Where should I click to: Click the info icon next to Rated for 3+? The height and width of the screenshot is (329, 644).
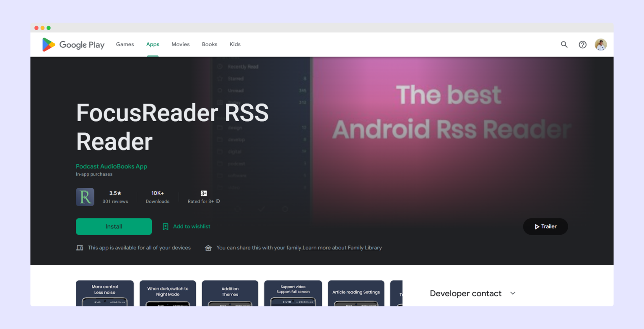tap(218, 201)
